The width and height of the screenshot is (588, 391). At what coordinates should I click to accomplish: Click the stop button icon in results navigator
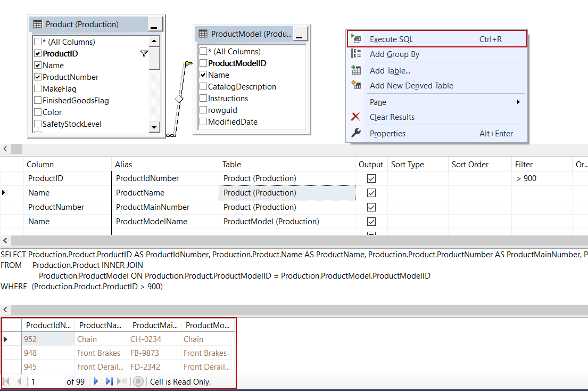pos(138,381)
